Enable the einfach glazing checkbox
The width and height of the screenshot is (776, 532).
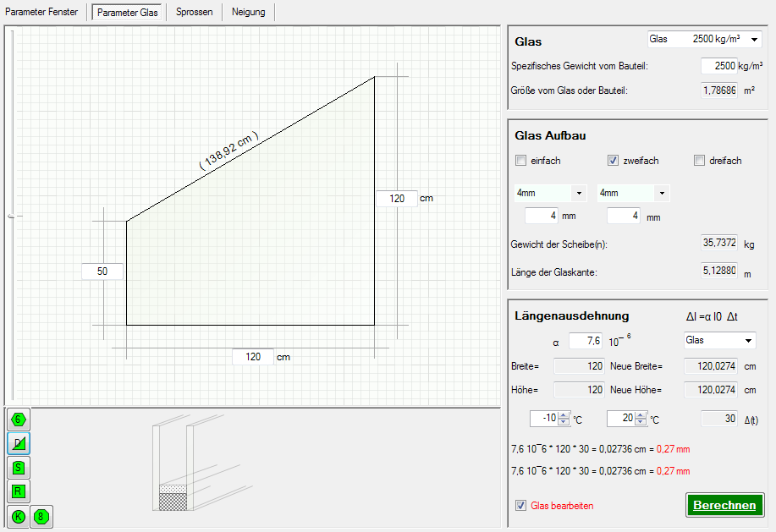tap(520, 161)
